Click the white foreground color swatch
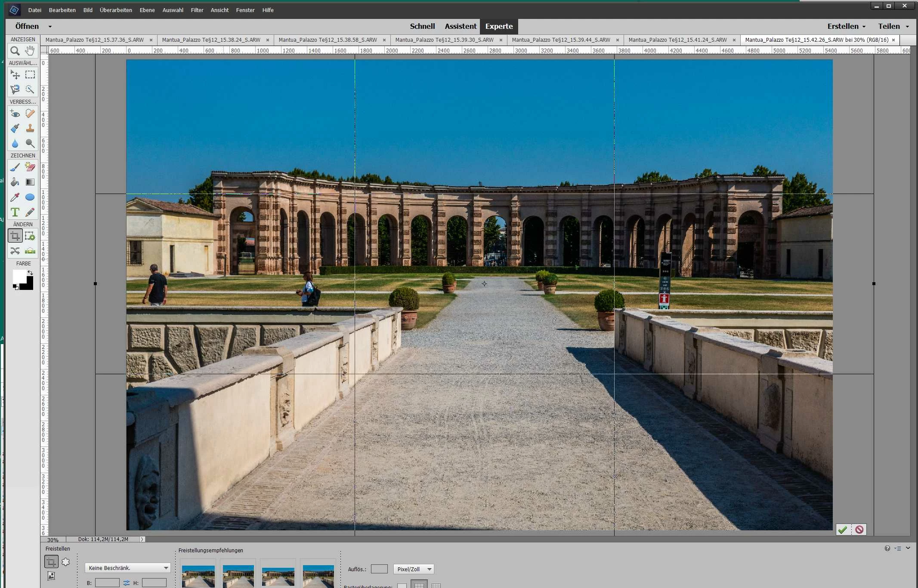The image size is (918, 588). pos(19,276)
